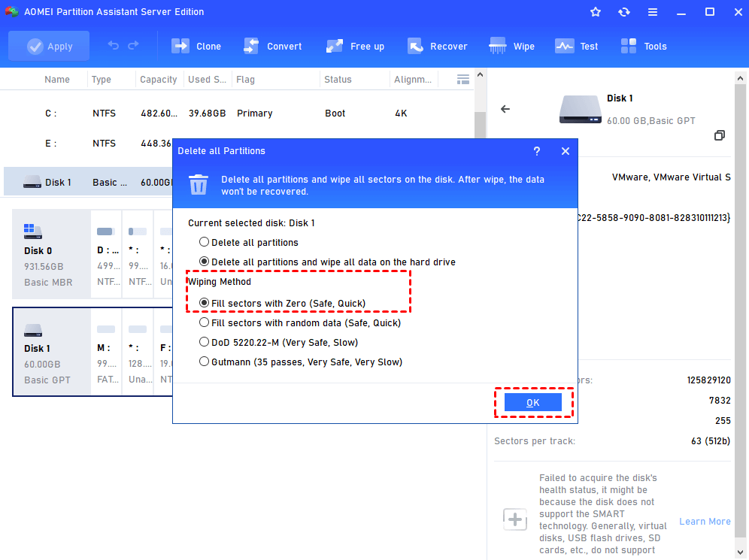Click the copy icon in Disk 1 panel

[x=720, y=135]
